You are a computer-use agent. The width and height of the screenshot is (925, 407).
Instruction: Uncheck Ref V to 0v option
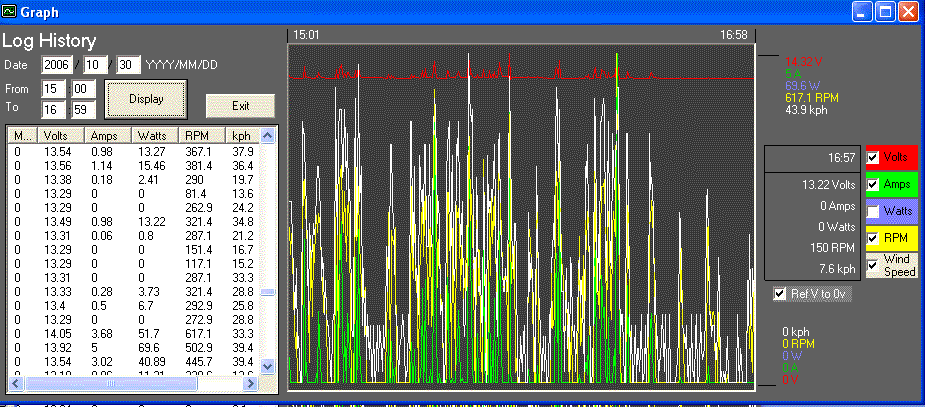tap(781, 294)
